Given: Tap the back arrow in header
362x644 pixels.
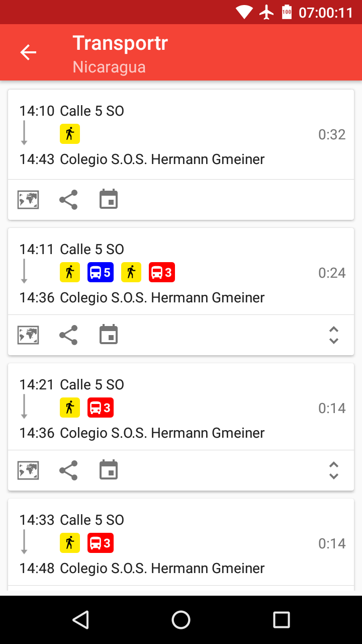Looking at the screenshot, I should point(28,52).
